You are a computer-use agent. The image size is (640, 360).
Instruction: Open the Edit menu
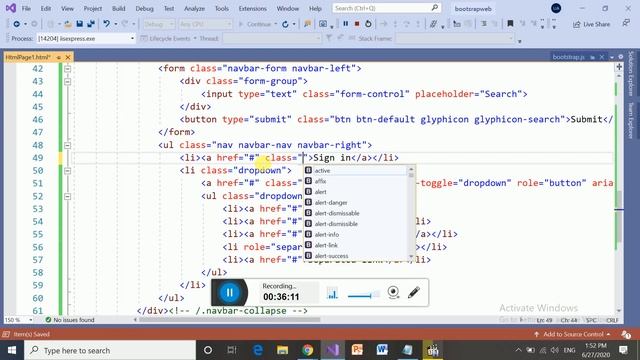click(46, 8)
